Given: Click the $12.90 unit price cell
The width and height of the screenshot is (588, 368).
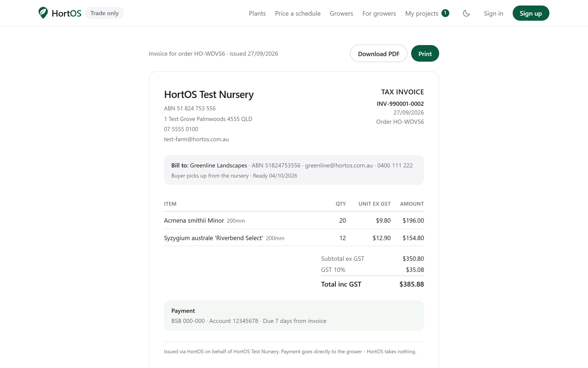Looking at the screenshot, I should pos(382,238).
